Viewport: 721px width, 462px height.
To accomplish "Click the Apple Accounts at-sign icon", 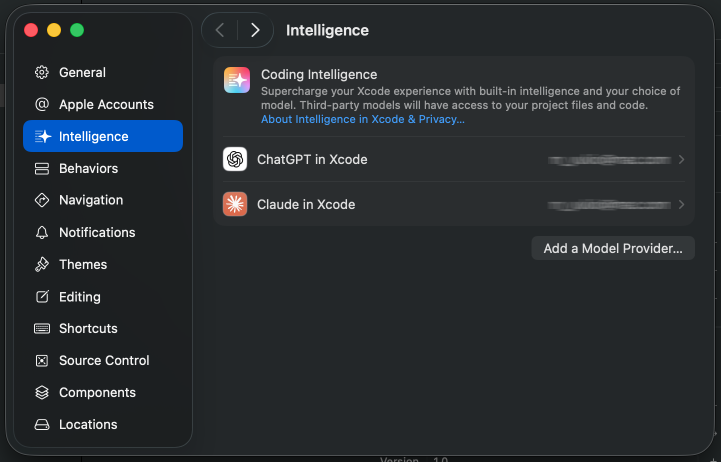I will tap(42, 104).
